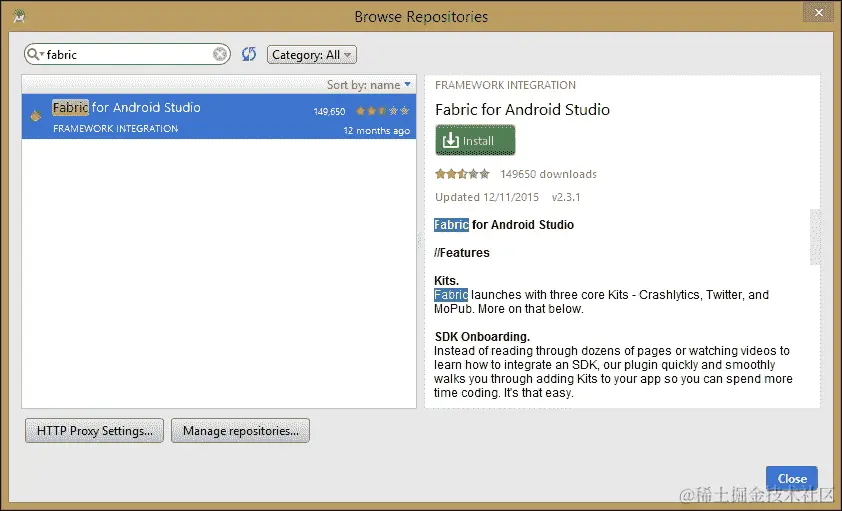842x511 pixels.
Task: Click the v2.3.1 version label
Action: [x=566, y=197]
